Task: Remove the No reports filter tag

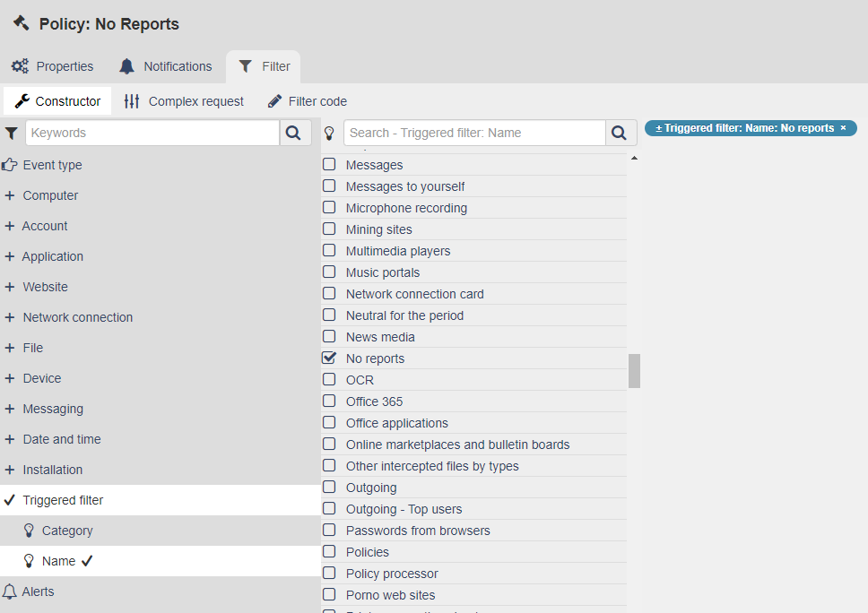Action: click(x=843, y=128)
